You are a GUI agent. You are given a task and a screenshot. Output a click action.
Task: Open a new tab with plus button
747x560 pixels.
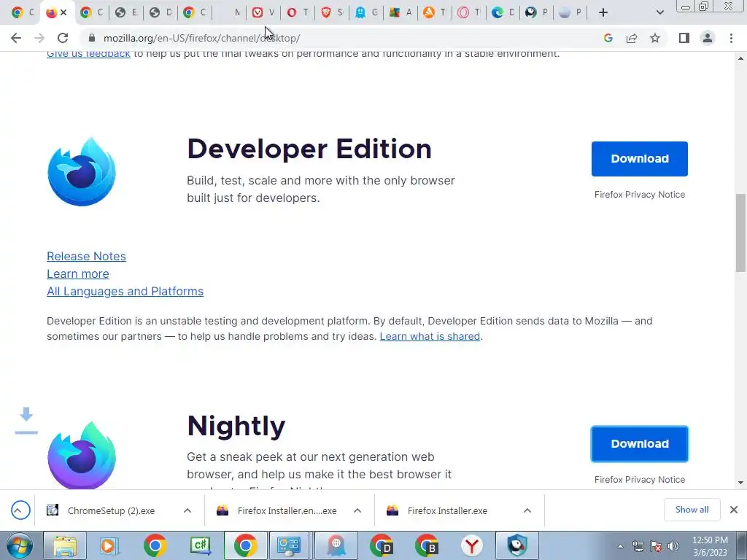[603, 12]
